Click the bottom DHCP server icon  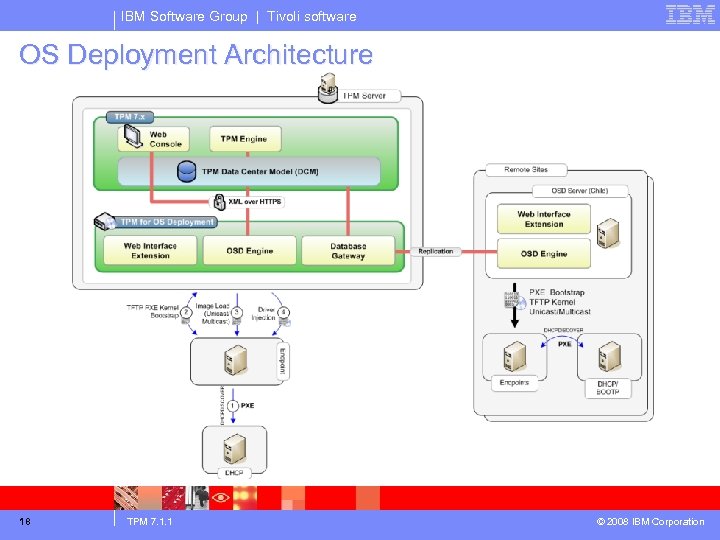click(235, 449)
